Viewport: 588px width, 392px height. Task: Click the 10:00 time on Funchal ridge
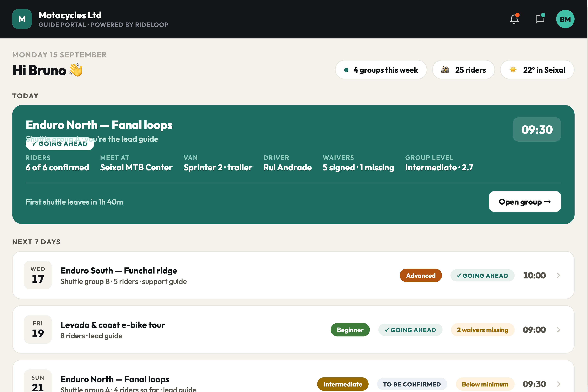[534, 275]
